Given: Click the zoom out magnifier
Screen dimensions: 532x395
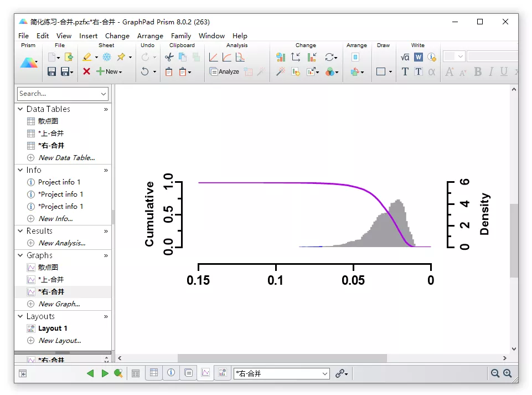Looking at the screenshot, I should tap(495, 373).
